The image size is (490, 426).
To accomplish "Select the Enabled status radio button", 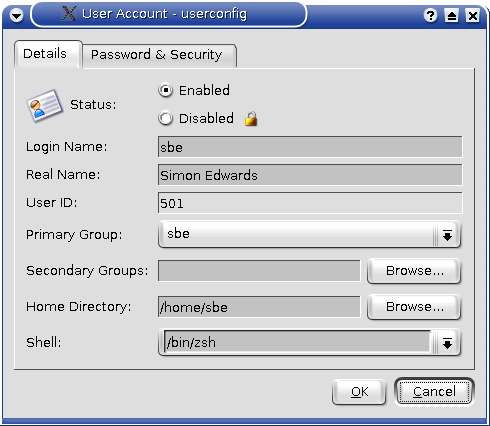I will click(x=165, y=90).
